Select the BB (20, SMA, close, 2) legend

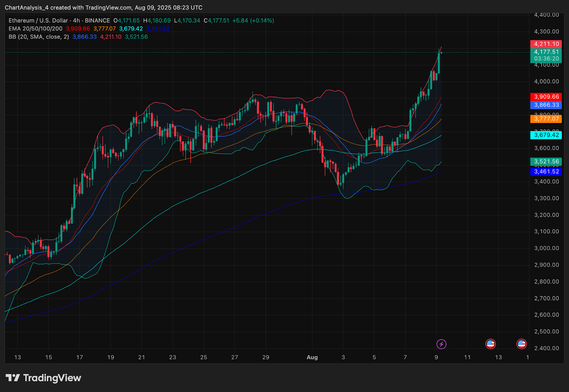click(x=39, y=37)
